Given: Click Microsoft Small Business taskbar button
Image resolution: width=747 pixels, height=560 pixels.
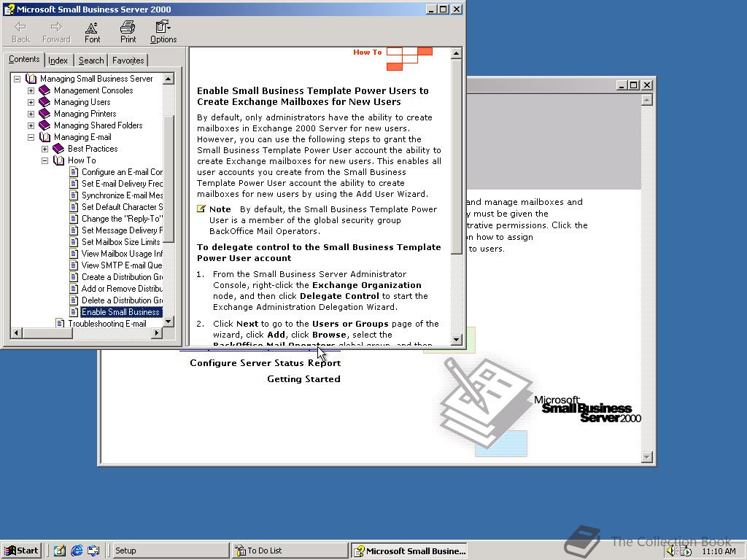Looking at the screenshot, I should 409,551.
